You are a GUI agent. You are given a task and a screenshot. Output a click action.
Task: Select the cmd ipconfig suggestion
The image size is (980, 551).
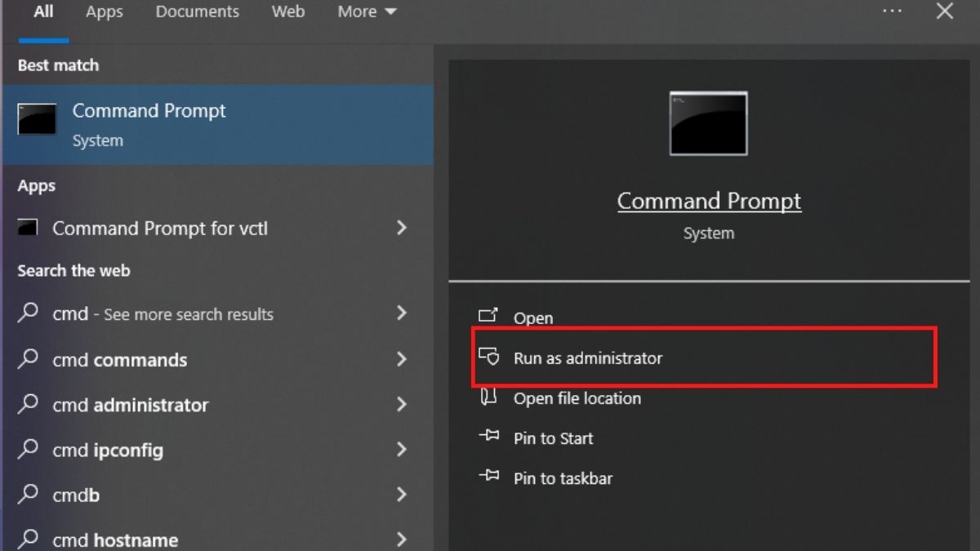tap(218, 449)
